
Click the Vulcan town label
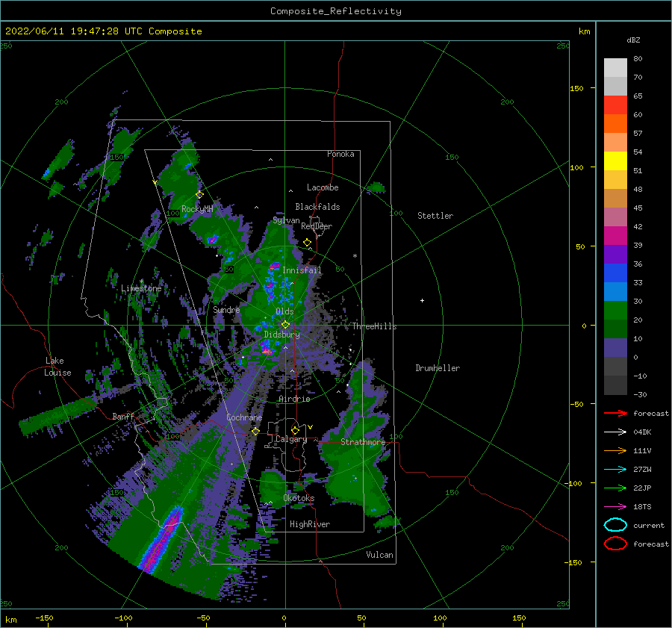(380, 555)
